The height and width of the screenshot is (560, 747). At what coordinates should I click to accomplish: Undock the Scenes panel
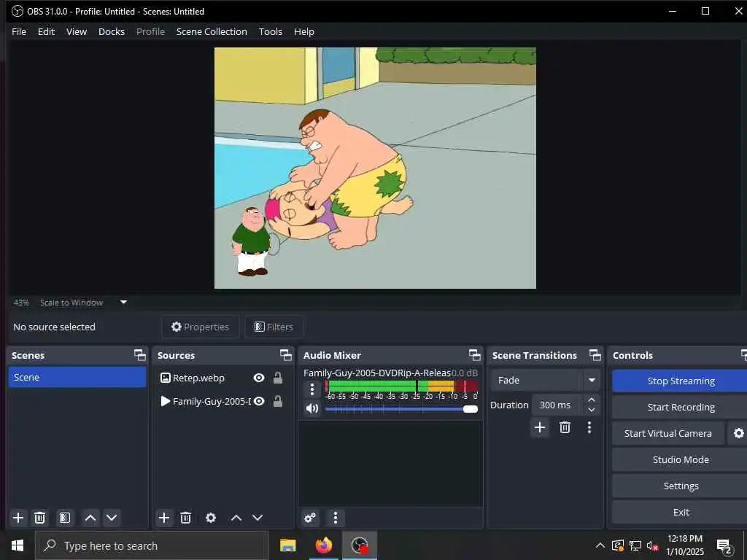click(x=139, y=355)
